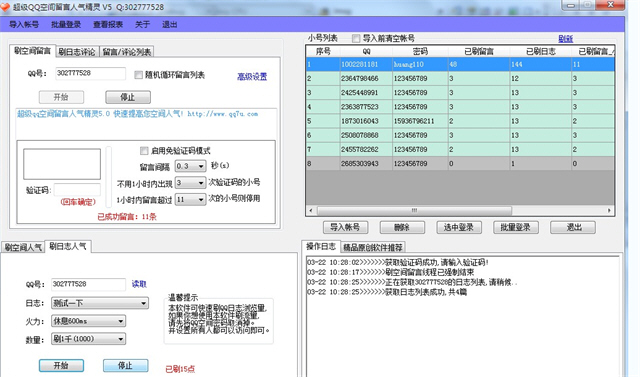The height and width of the screenshot is (377, 640).
Task: Click the heart app icon in title bar
Action: [x=5, y=7]
